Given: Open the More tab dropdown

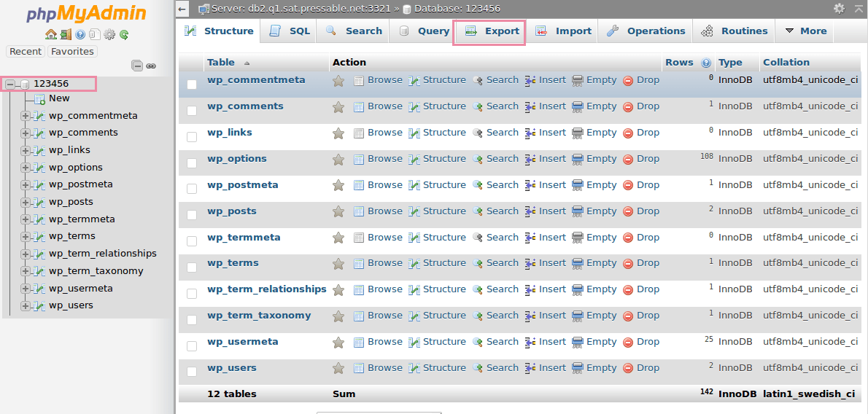Looking at the screenshot, I should click(805, 31).
